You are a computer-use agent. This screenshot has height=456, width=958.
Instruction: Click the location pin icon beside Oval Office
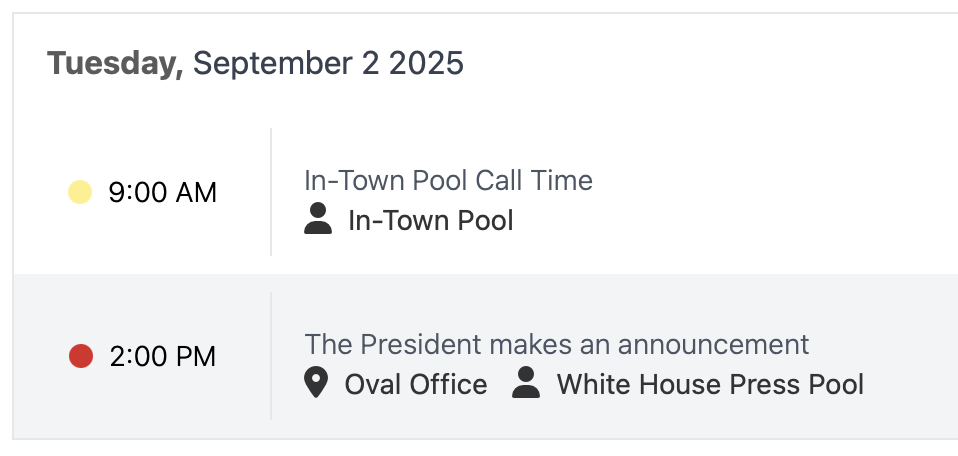click(316, 383)
